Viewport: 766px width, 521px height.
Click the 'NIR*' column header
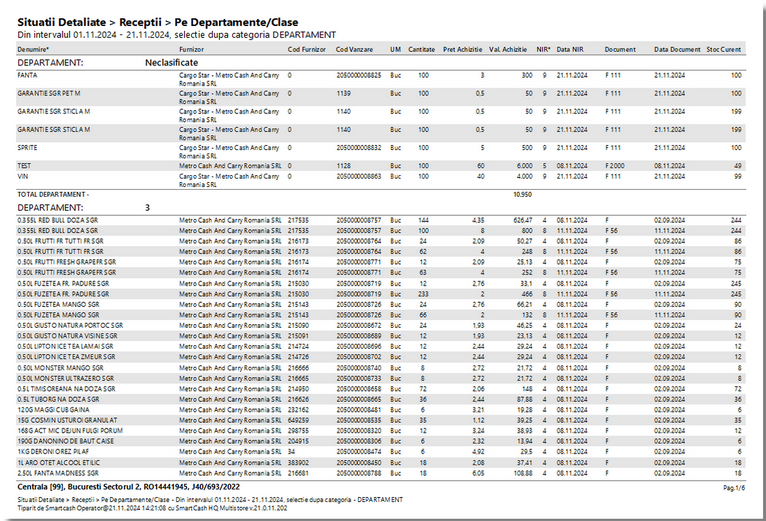click(x=543, y=49)
